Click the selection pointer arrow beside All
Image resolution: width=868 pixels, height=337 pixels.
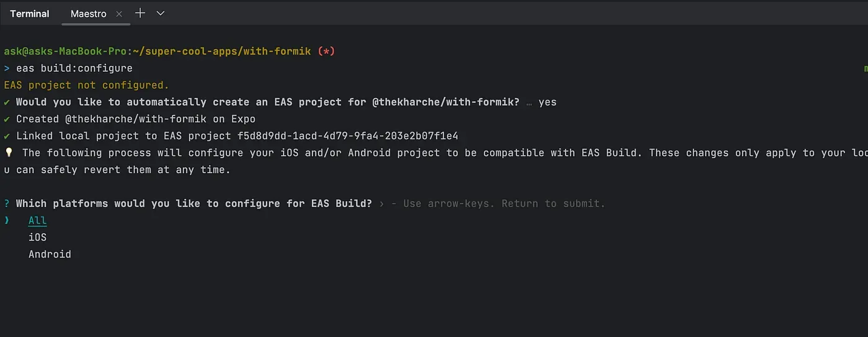[7, 220]
